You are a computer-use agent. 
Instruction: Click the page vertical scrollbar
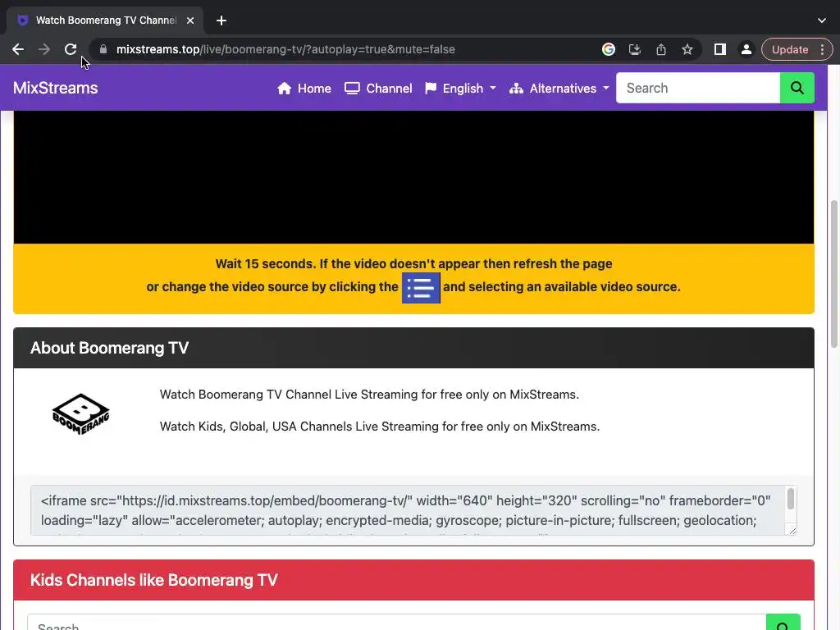(x=834, y=274)
